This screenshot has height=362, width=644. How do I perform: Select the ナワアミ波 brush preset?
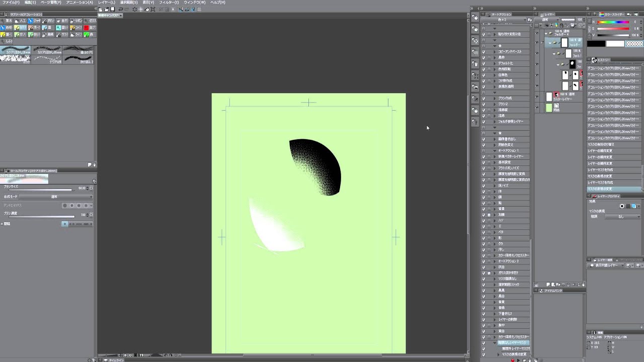point(47,59)
